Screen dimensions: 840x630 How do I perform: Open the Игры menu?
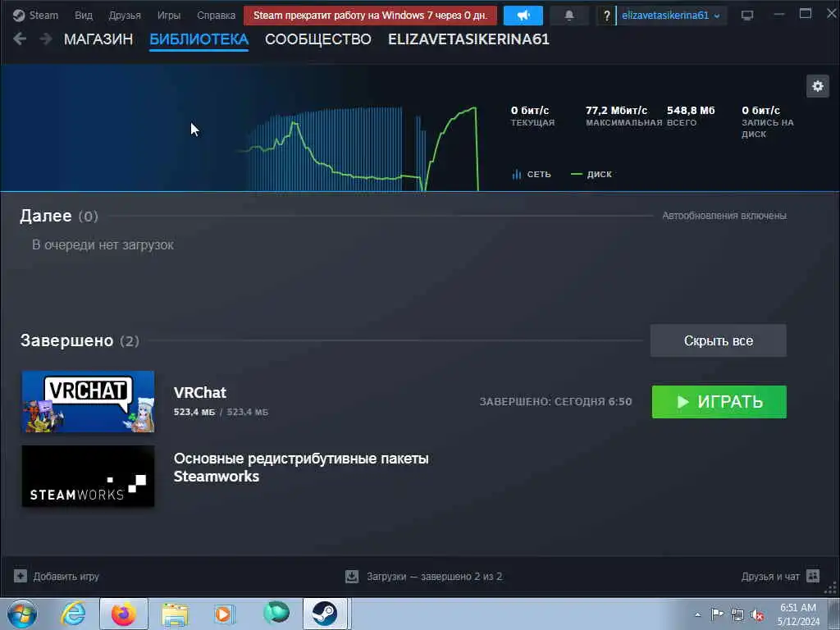pos(169,15)
